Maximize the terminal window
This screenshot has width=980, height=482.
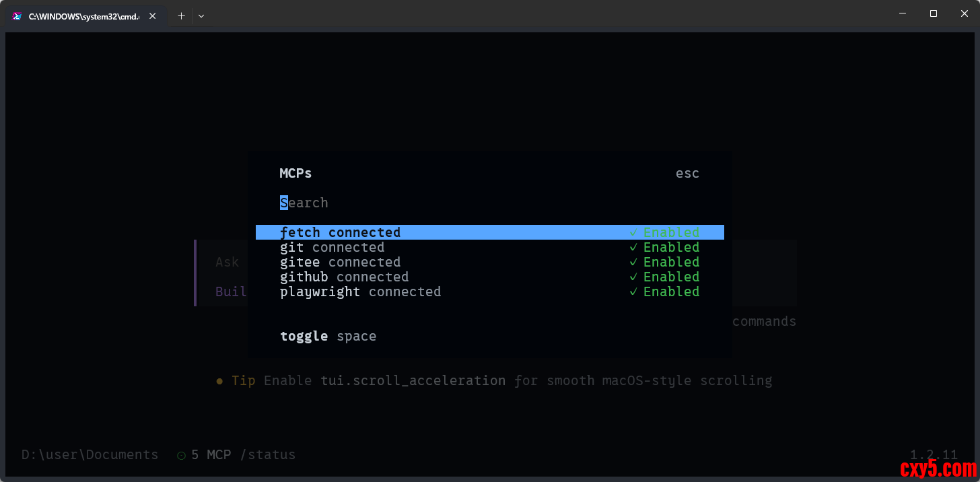point(933,13)
